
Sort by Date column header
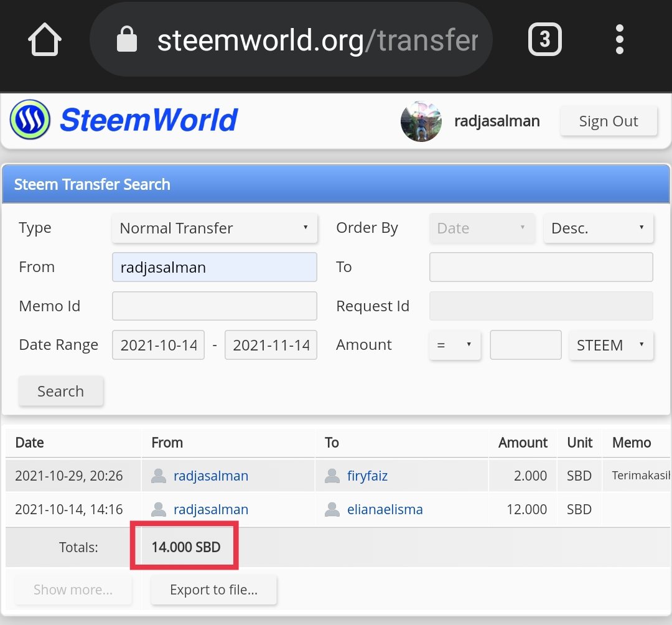30,443
